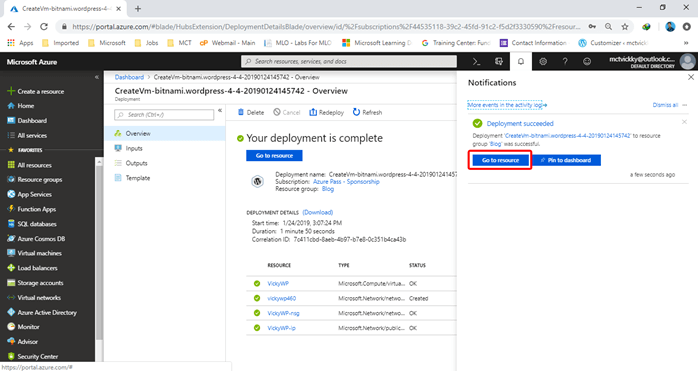This screenshot has height=371, width=698.
Task: Click Dismiss all notifications link
Action: (x=665, y=105)
